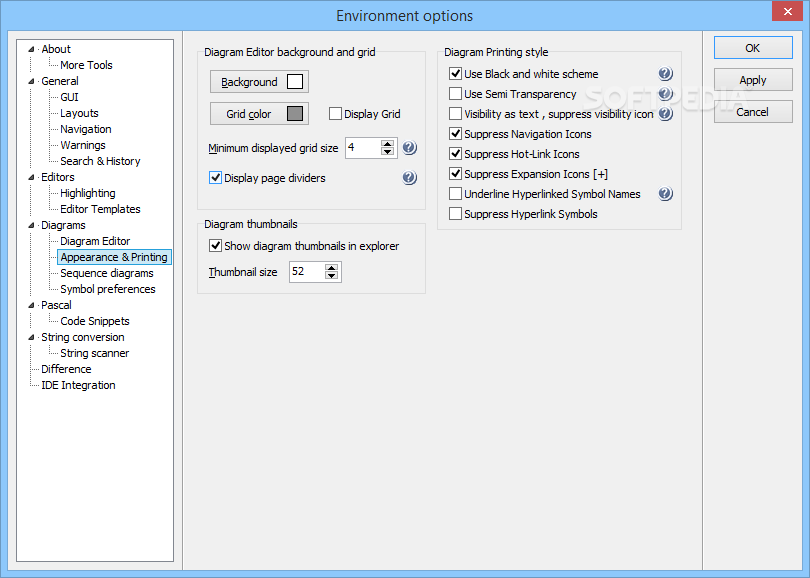
Task: Select Editor Templates in the tree
Action: coord(100,209)
